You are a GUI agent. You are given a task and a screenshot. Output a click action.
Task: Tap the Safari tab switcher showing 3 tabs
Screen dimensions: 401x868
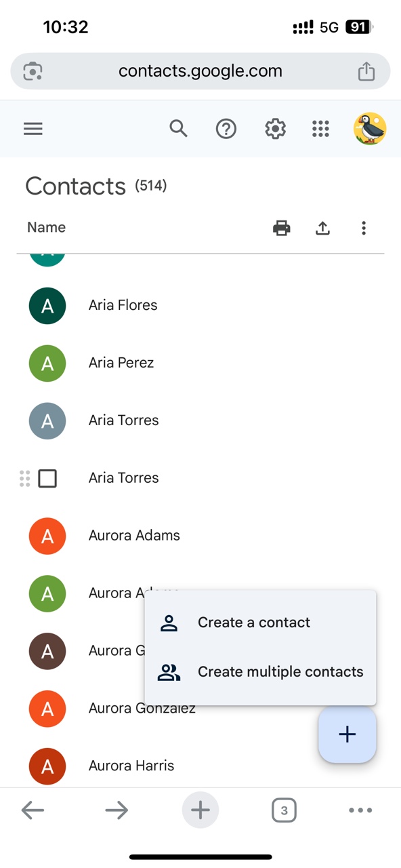pyautogui.click(x=284, y=810)
